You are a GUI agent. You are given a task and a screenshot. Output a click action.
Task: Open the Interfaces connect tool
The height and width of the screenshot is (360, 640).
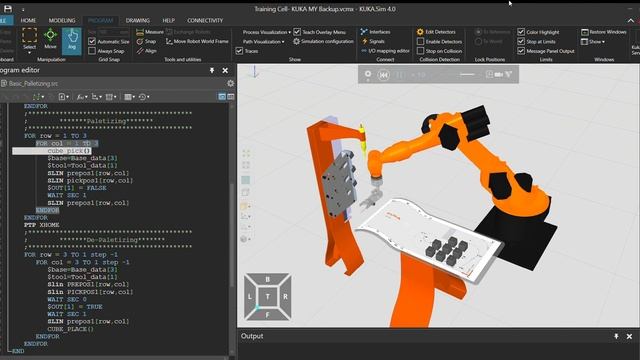pyautogui.click(x=375, y=32)
